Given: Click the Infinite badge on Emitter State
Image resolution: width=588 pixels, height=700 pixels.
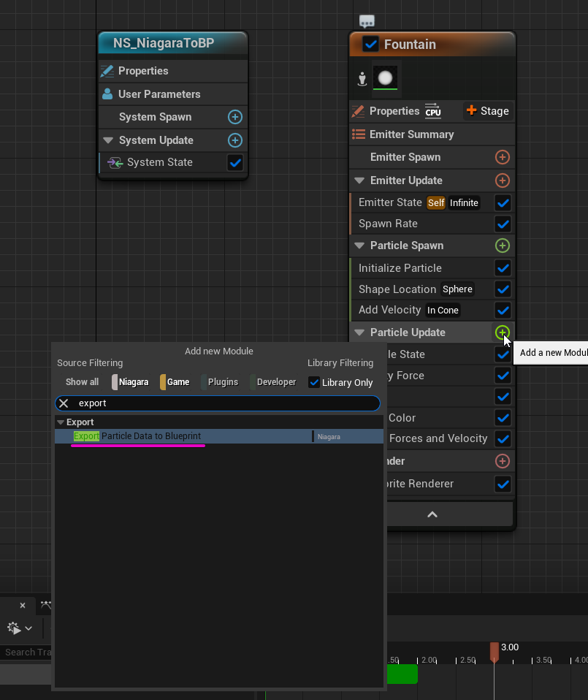Looking at the screenshot, I should click(464, 202).
